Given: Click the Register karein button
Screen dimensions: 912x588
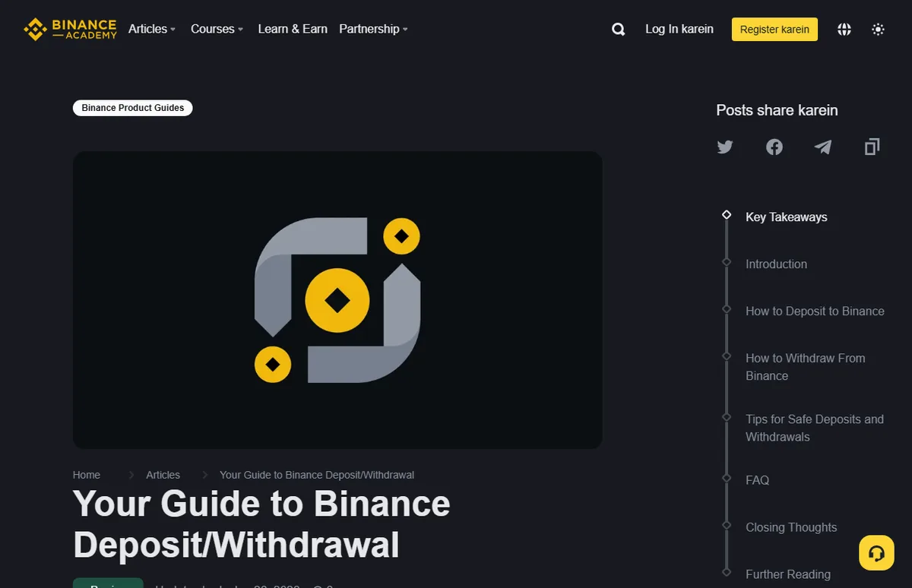Looking at the screenshot, I should (x=774, y=30).
